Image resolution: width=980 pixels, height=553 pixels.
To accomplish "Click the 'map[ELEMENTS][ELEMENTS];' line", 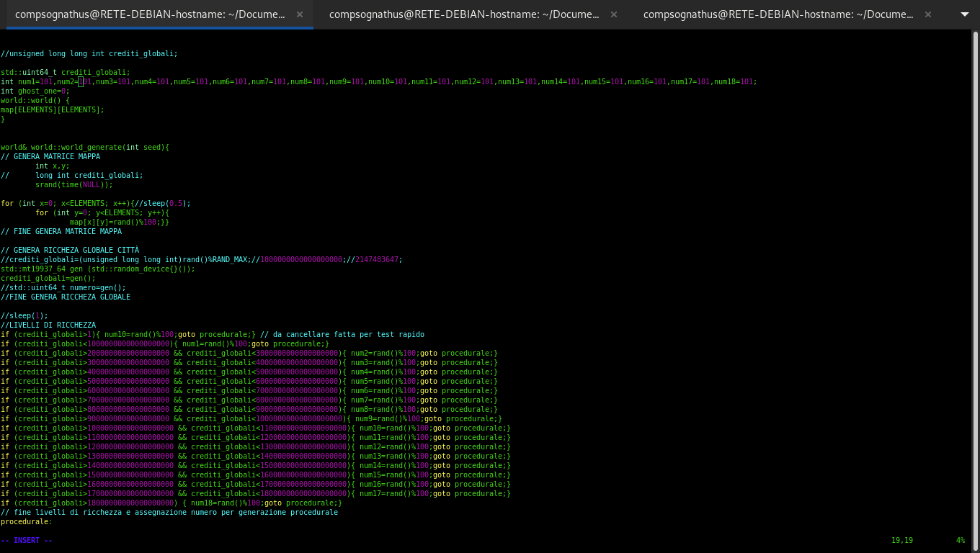I will point(53,109).
